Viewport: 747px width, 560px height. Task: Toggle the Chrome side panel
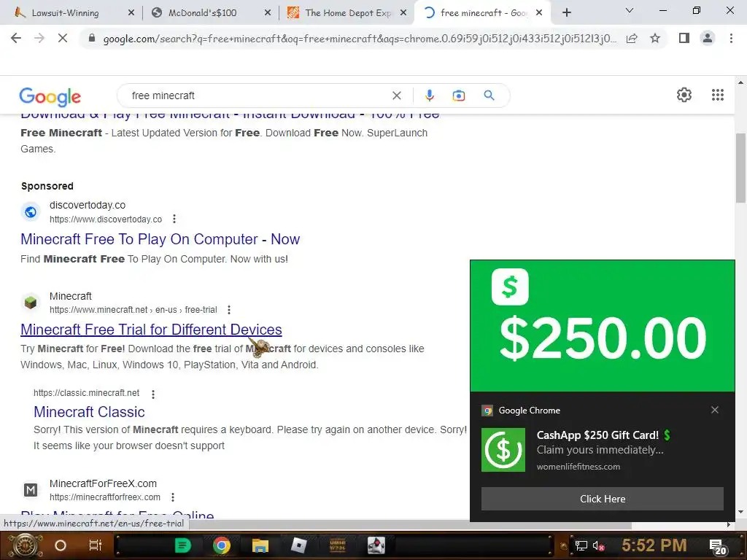684,38
